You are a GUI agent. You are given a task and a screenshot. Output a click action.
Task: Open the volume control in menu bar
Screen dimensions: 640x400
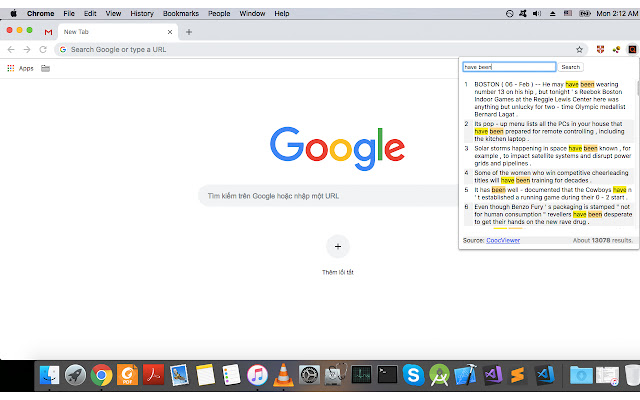(x=537, y=13)
